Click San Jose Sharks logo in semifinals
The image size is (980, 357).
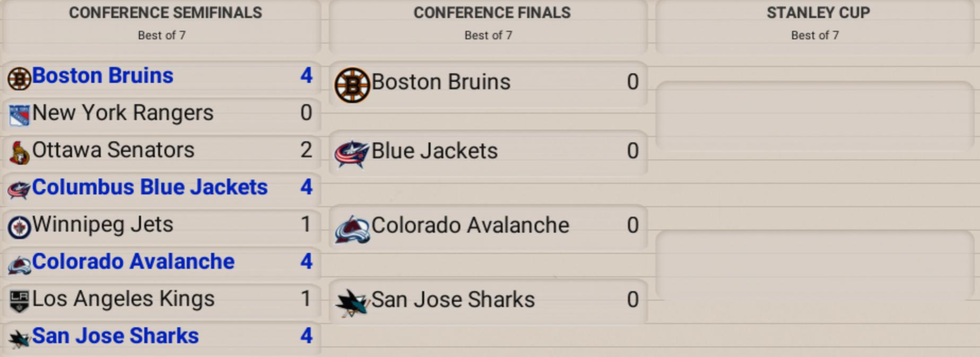19,338
